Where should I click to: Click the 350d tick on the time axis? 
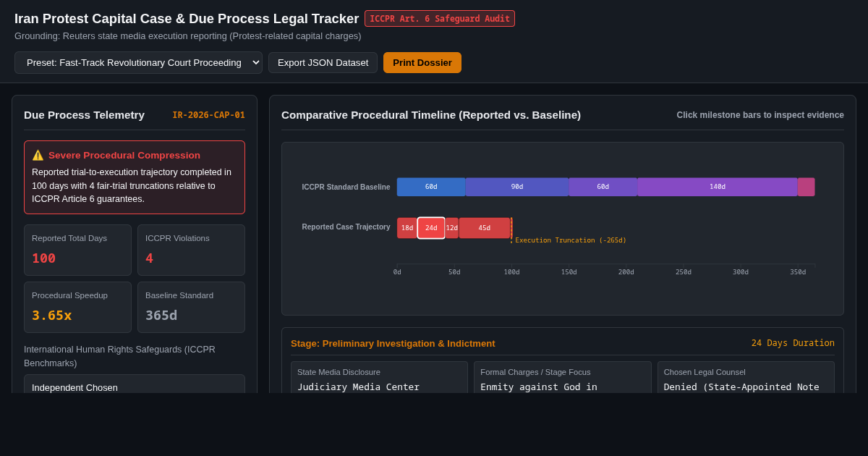coord(798,272)
